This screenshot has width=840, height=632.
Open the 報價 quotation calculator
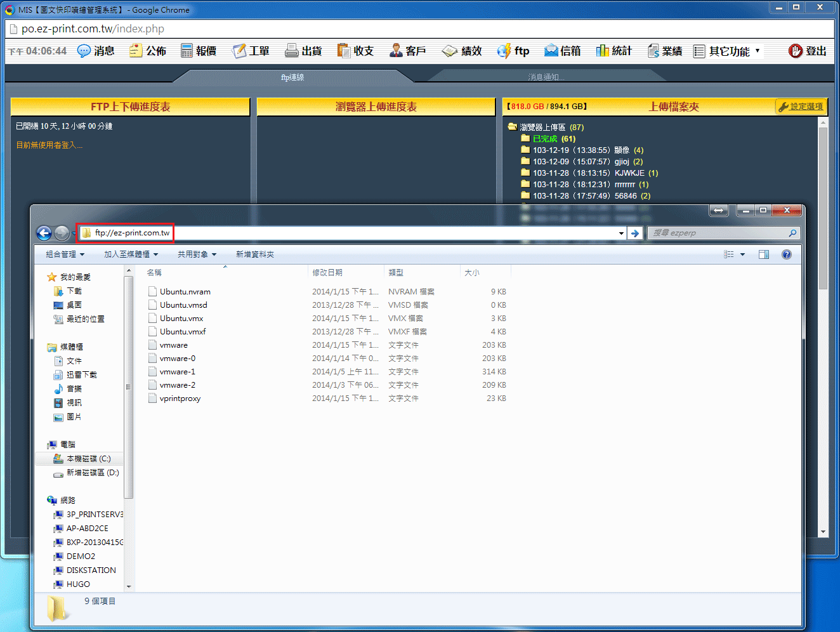(x=199, y=51)
